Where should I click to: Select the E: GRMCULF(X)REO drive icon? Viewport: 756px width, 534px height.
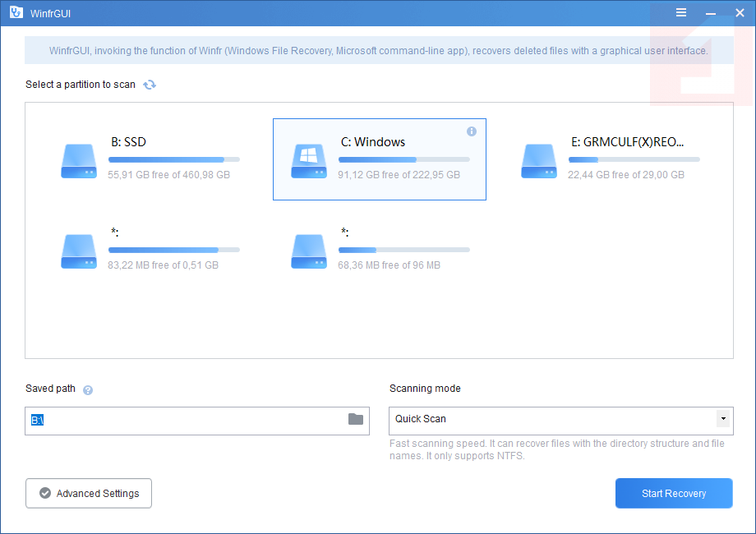[x=539, y=161]
